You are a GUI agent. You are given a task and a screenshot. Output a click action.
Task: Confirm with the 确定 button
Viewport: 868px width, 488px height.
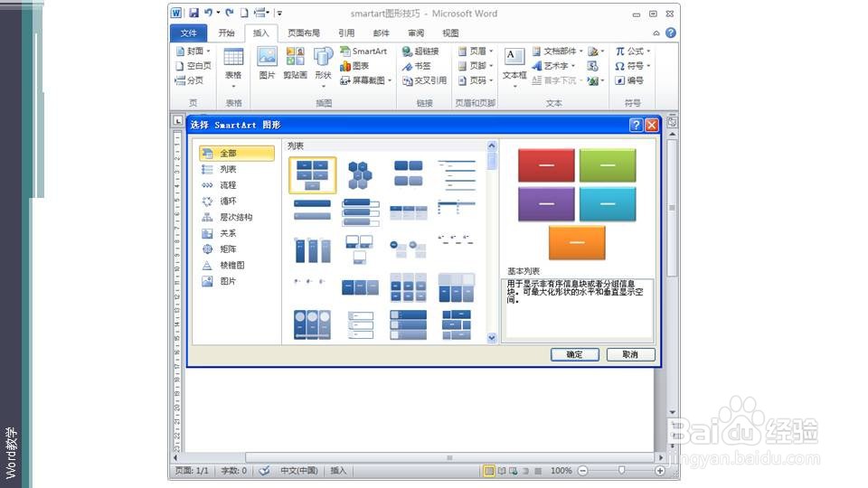575,354
